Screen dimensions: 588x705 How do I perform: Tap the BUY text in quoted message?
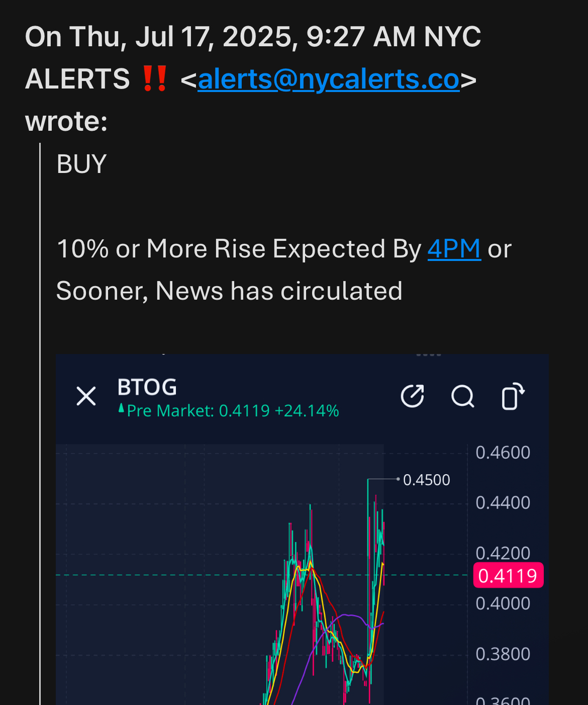(82, 164)
